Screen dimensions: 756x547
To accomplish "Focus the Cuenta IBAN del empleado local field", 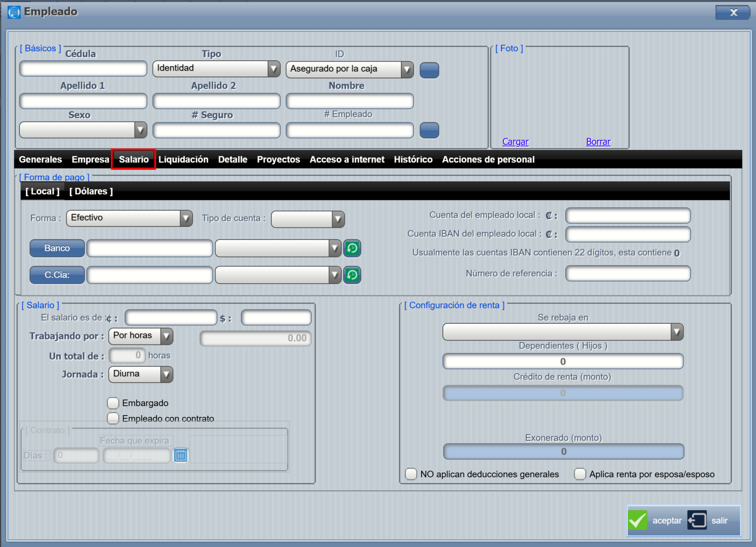I will [x=628, y=235].
